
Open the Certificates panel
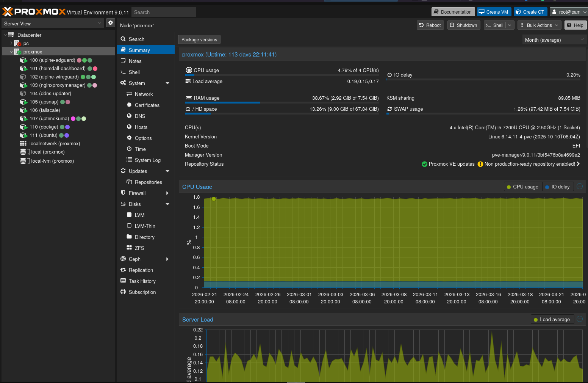(147, 105)
